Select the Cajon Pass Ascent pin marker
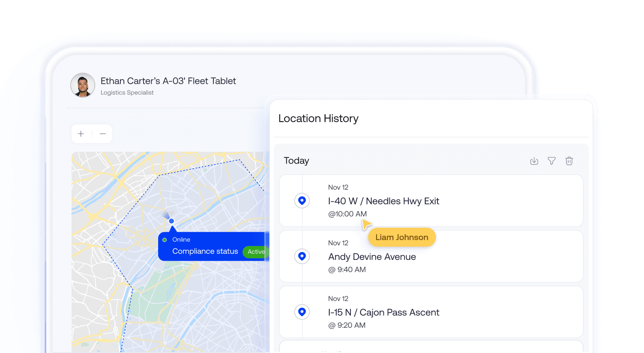The width and height of the screenshot is (644, 353). click(x=302, y=312)
